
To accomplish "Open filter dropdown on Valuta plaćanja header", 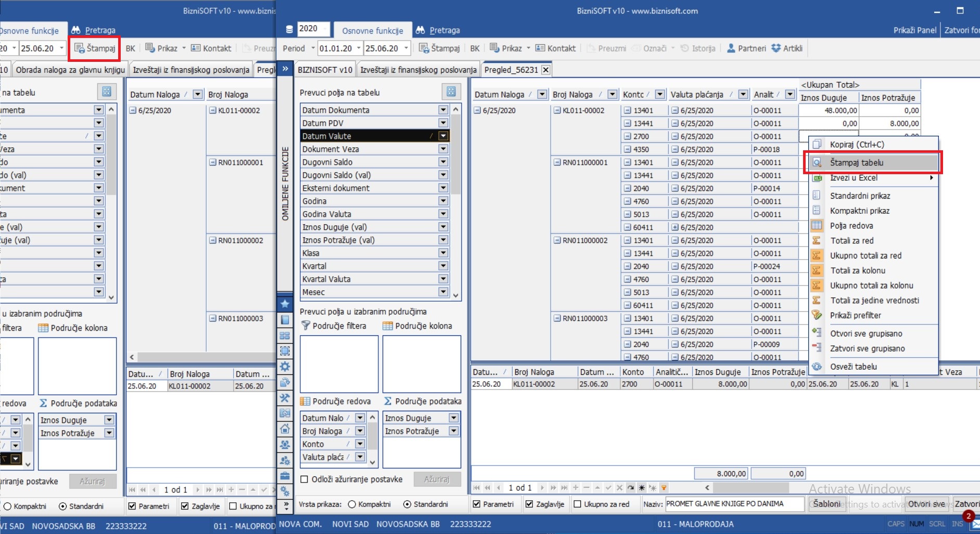I will [743, 94].
